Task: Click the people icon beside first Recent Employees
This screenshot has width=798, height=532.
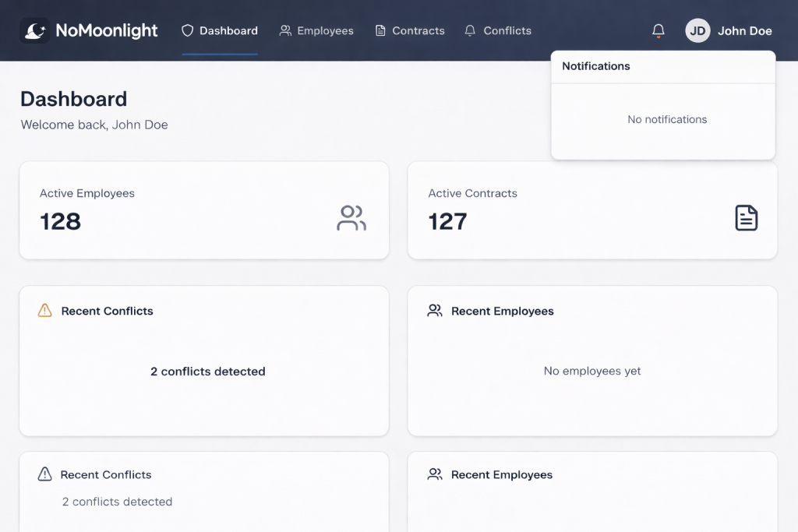Action: [x=435, y=311]
